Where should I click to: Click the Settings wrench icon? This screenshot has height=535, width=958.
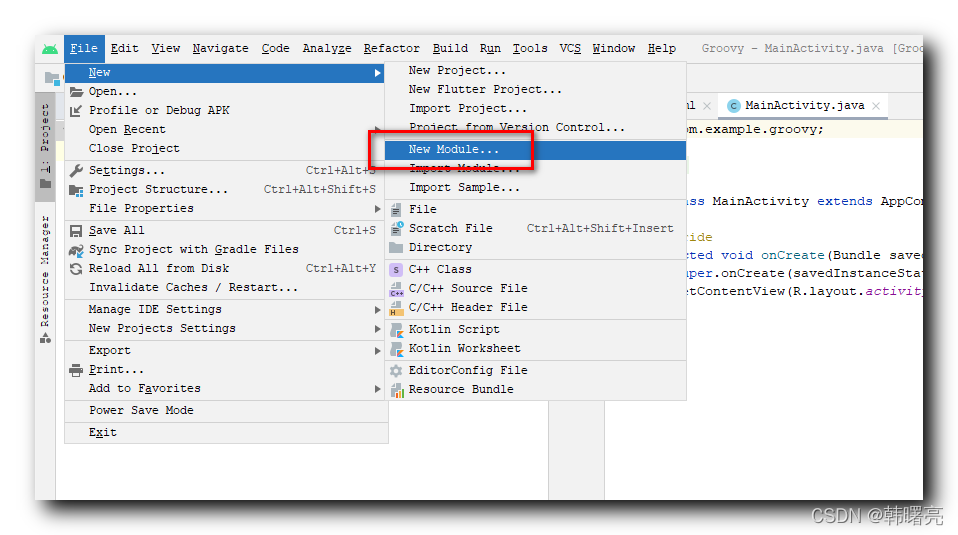coord(76,170)
